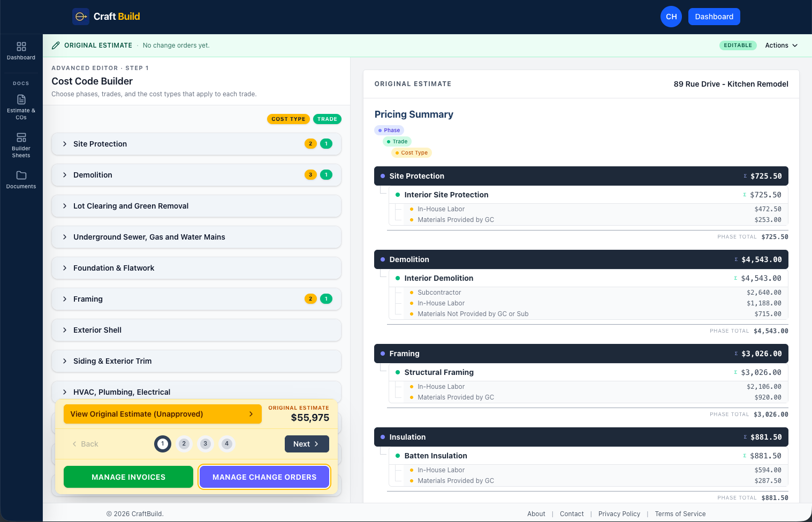
Task: Click Materials Not Provided by GC or Sub
Action: pos(595,314)
